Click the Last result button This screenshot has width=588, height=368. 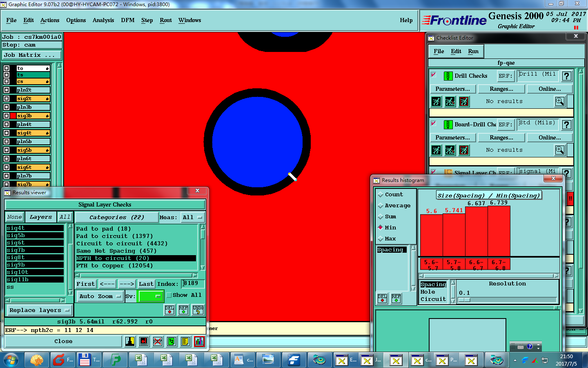click(146, 284)
